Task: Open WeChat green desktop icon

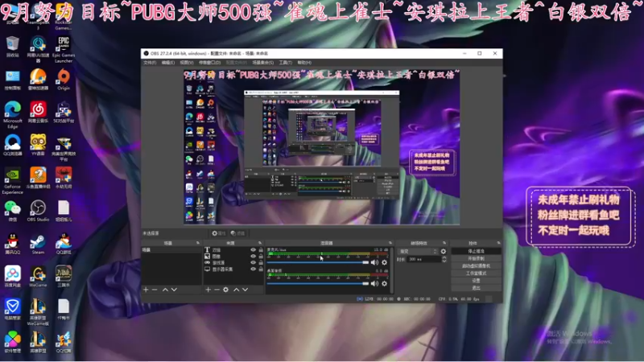Action: click(x=13, y=211)
